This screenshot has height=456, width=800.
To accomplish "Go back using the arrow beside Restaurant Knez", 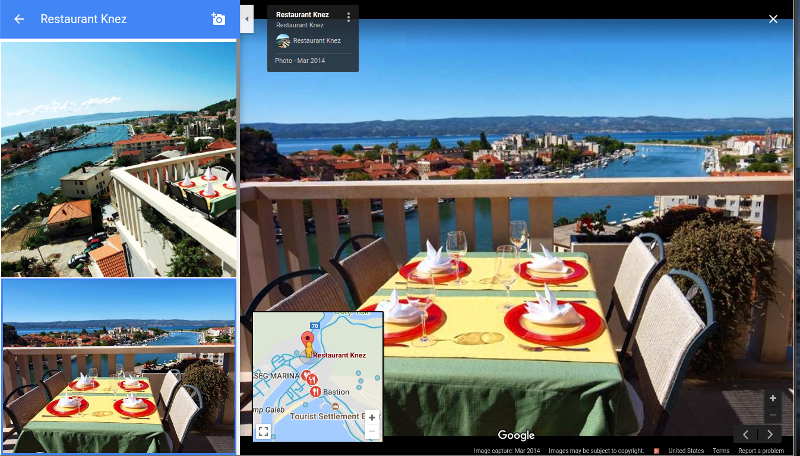I will click(19, 19).
